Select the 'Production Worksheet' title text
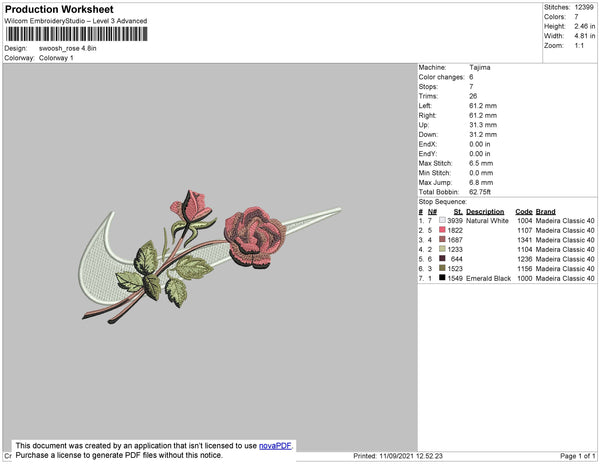Screen dimensions: 600x464 [x=59, y=10]
